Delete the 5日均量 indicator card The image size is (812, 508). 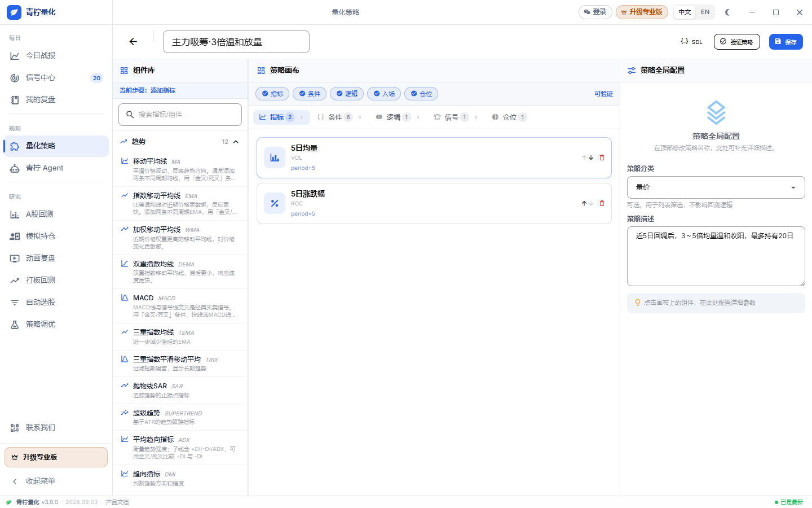coord(602,157)
